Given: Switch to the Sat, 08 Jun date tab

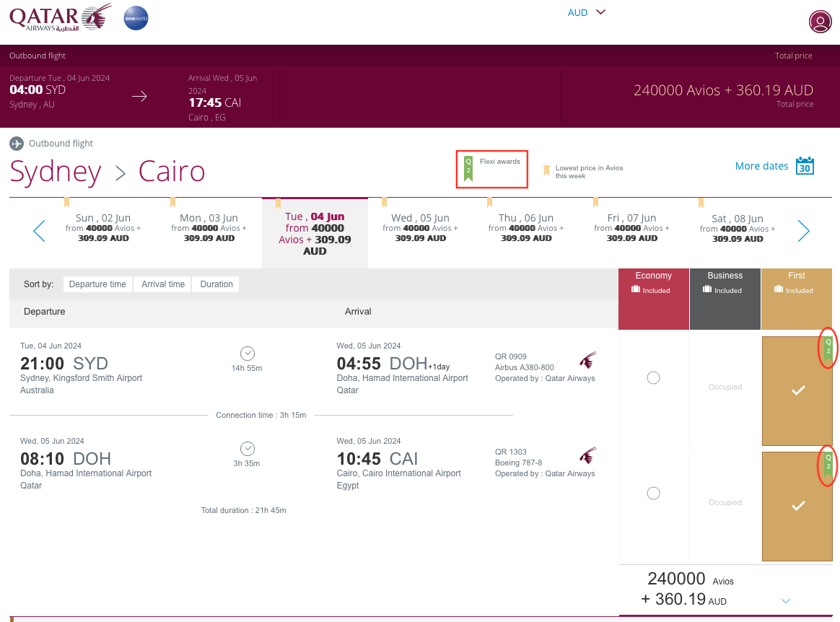Looking at the screenshot, I should pos(737,228).
